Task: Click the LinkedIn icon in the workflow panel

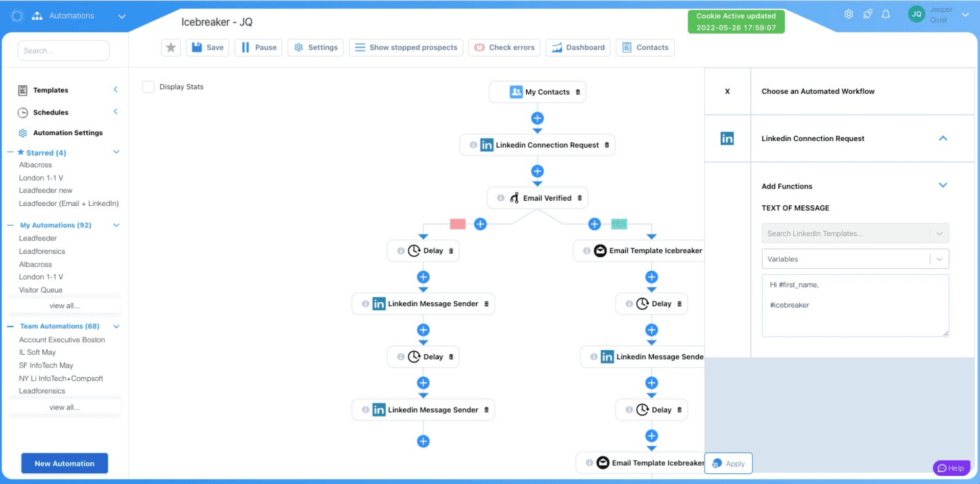Action: tap(727, 138)
